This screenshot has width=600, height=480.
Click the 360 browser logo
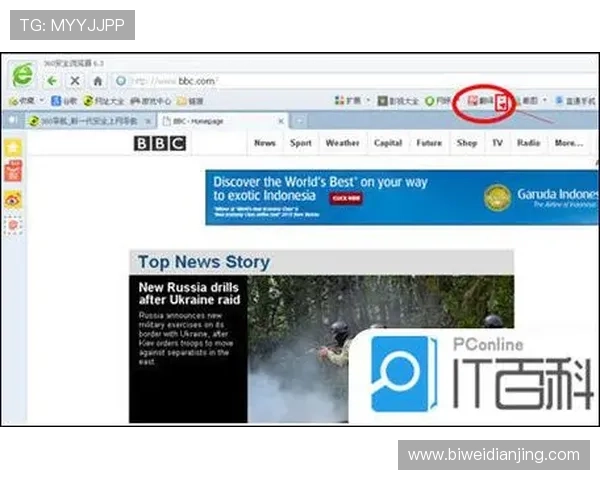point(22,75)
